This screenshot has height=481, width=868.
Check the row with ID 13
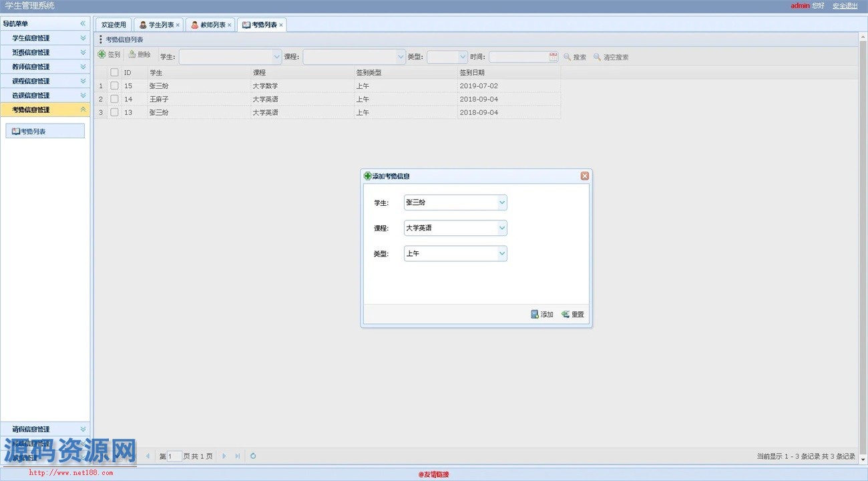(114, 112)
